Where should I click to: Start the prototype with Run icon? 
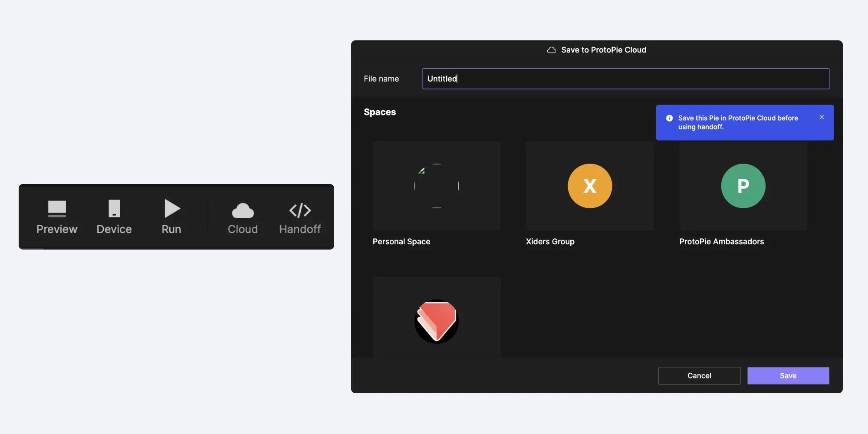(172, 208)
